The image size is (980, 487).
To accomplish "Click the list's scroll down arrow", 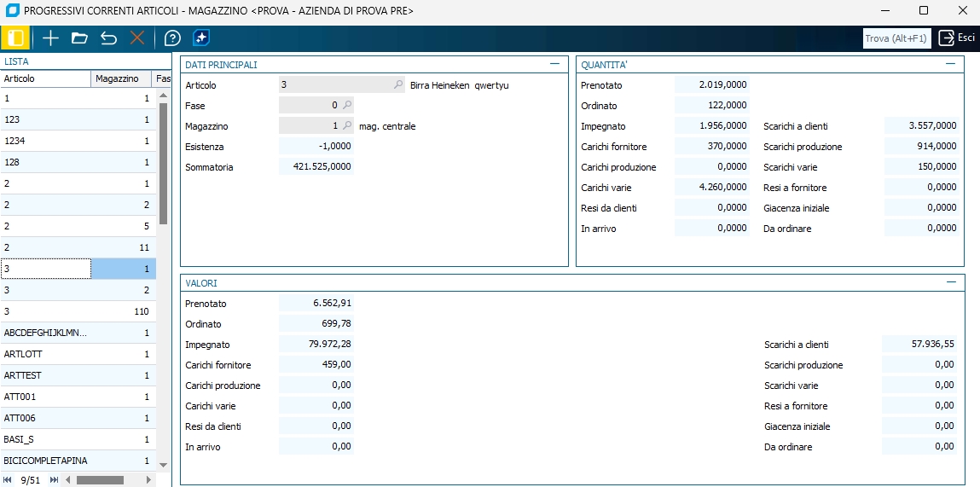I will tap(163, 465).
